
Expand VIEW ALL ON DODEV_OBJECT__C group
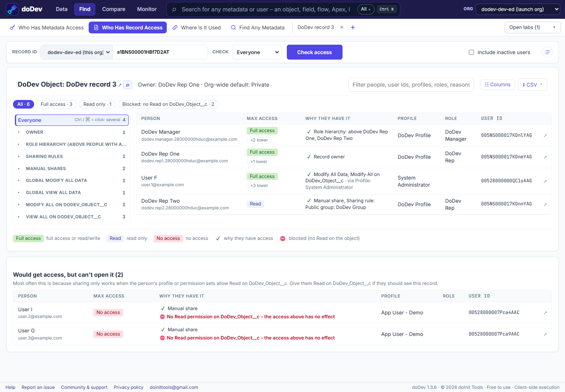tap(72, 217)
